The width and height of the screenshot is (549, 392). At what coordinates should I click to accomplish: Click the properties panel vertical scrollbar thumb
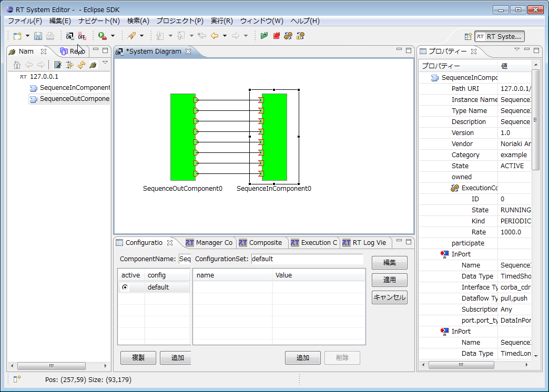point(535,120)
